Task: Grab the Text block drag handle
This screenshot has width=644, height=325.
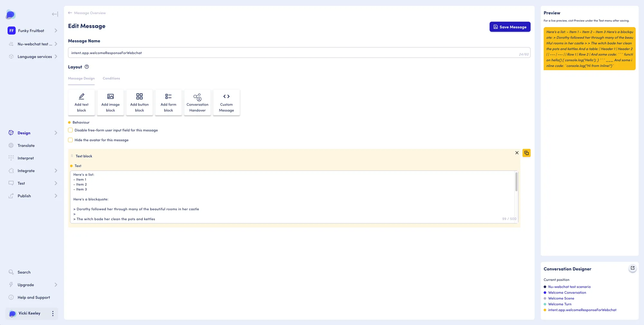Action: coord(72,156)
